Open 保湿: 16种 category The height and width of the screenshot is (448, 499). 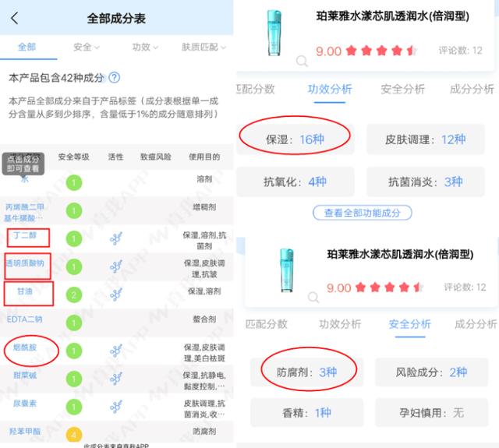(295, 139)
